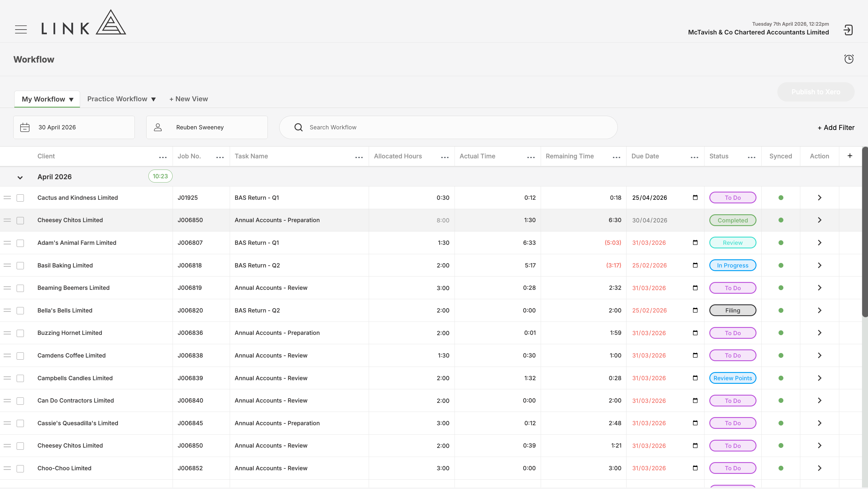Open the 30 April 2026 date field
This screenshot has height=489, width=868.
click(74, 128)
